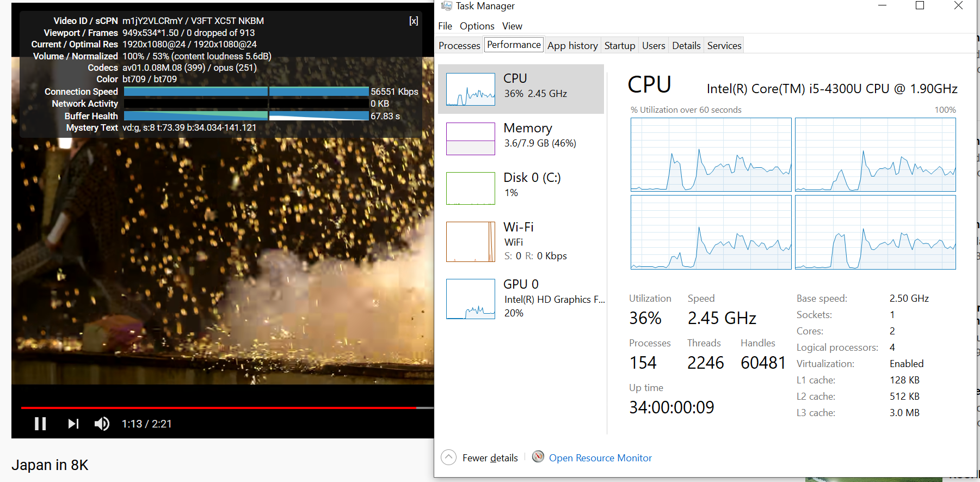The width and height of the screenshot is (980, 482).
Task: Select the GPU 0 graph thumbnail
Action: 471,299
